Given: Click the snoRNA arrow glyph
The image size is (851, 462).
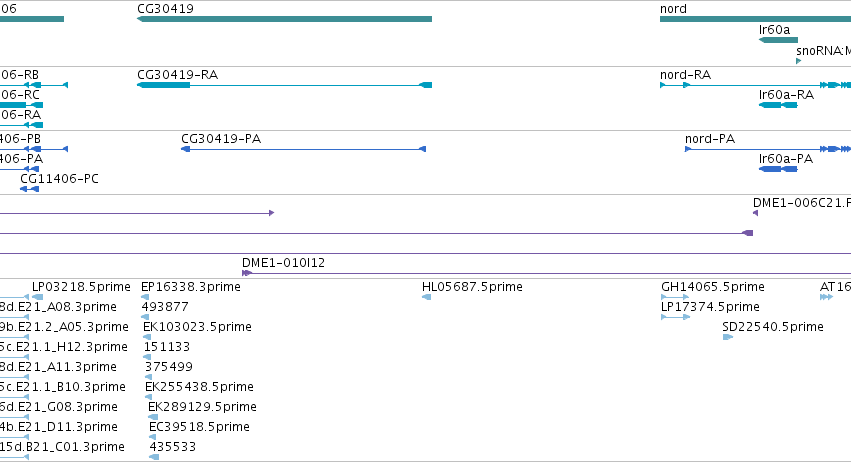Looking at the screenshot, I should tap(798, 61).
